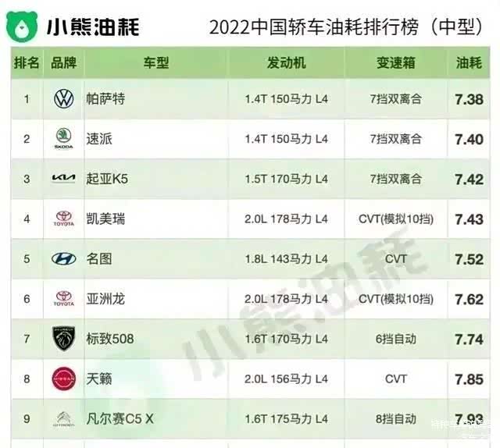The width and height of the screenshot is (500, 448).
Task: Click the Volkswagen logo in row 1
Action: [63, 99]
